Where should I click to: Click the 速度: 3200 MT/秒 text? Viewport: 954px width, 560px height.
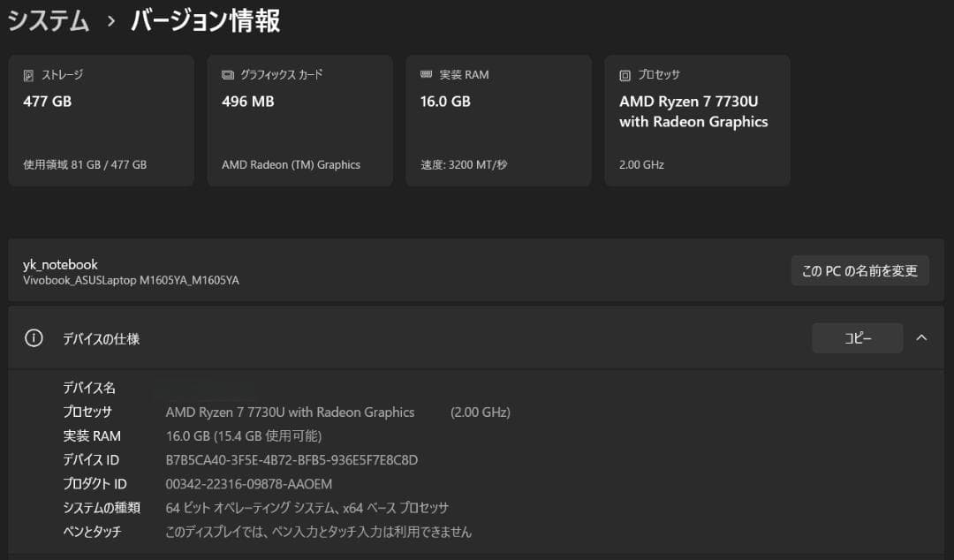tap(466, 164)
